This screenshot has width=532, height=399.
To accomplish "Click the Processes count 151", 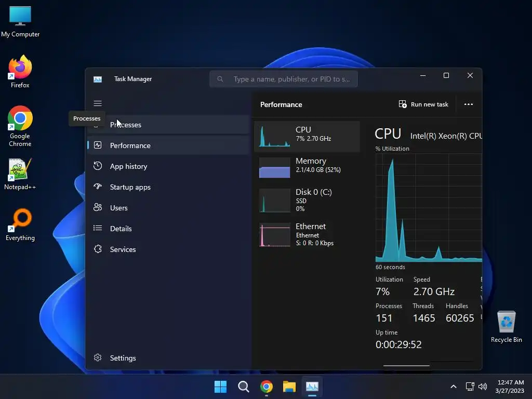I will point(384,318).
